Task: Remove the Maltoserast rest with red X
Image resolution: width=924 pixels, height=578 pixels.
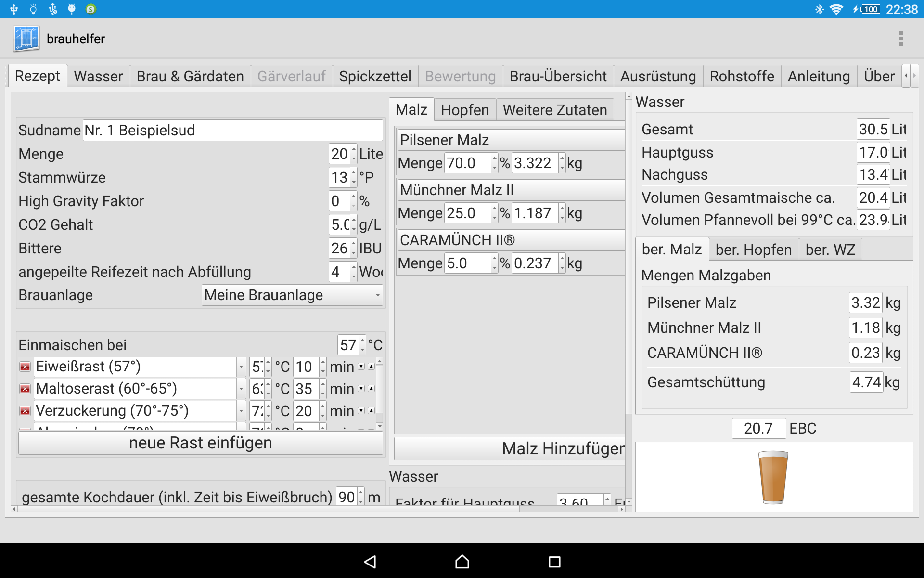Action: [25, 389]
